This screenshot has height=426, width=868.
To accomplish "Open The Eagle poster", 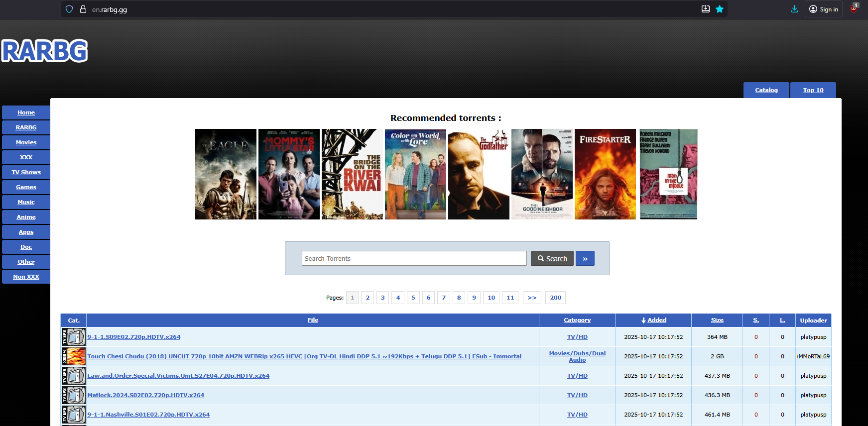I will [x=226, y=174].
